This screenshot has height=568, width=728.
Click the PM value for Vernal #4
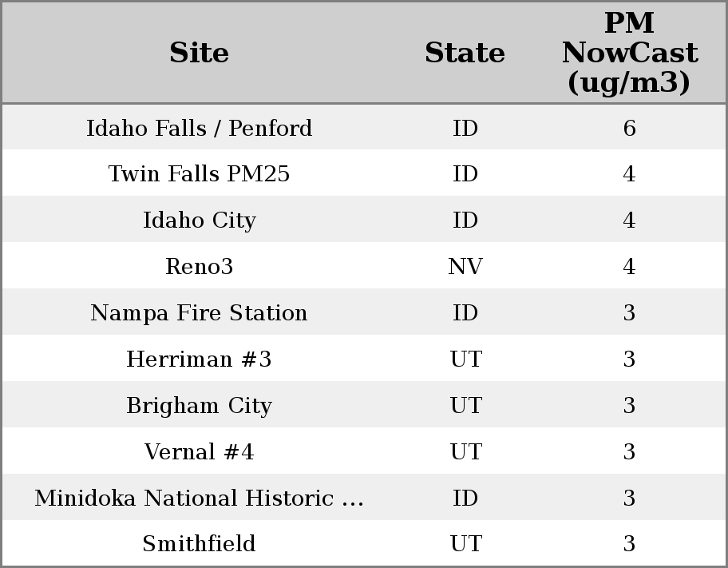click(x=629, y=452)
